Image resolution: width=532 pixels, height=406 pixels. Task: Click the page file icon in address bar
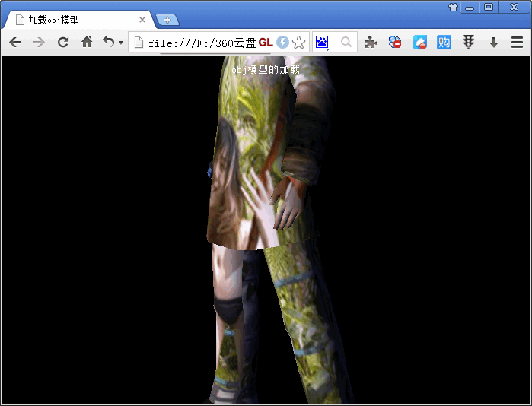pyautogui.click(x=139, y=43)
